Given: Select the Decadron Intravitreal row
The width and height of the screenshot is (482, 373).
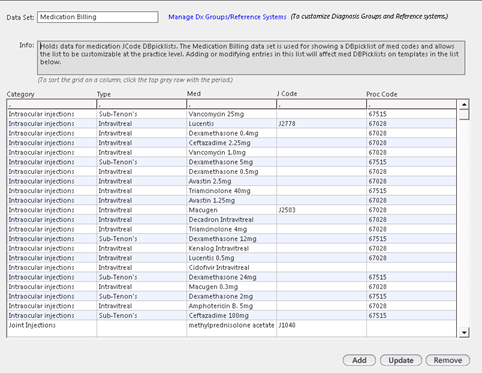Looking at the screenshot, I should point(232,220).
